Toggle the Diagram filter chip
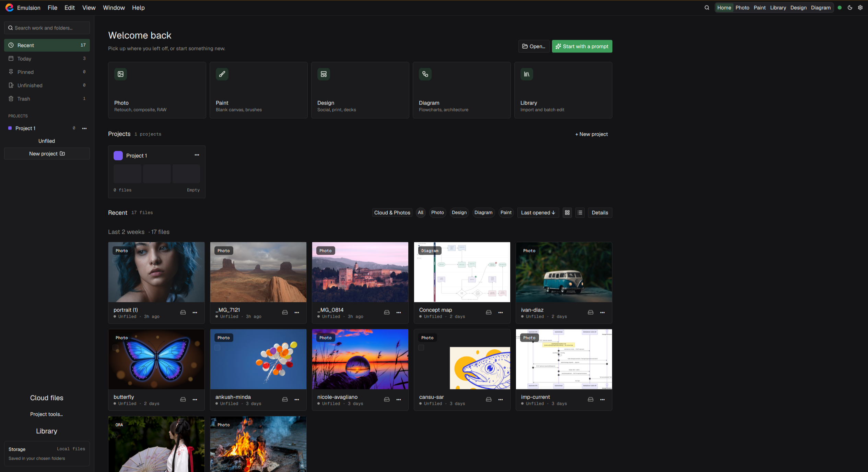This screenshot has height=472, width=868. (x=483, y=213)
